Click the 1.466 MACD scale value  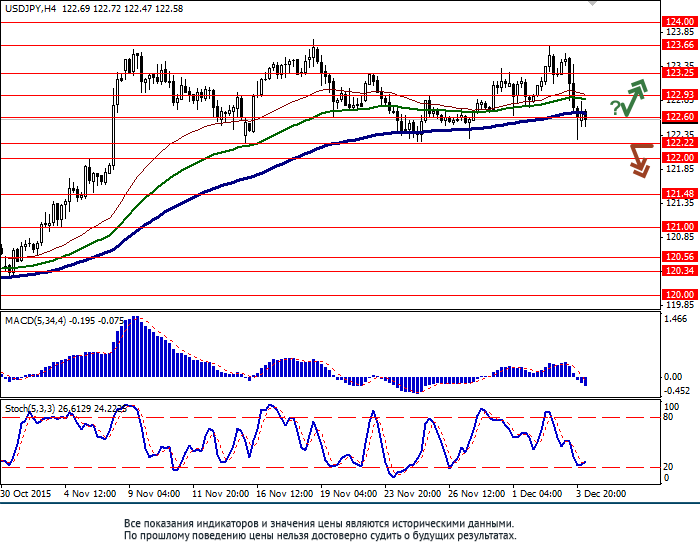(676, 319)
